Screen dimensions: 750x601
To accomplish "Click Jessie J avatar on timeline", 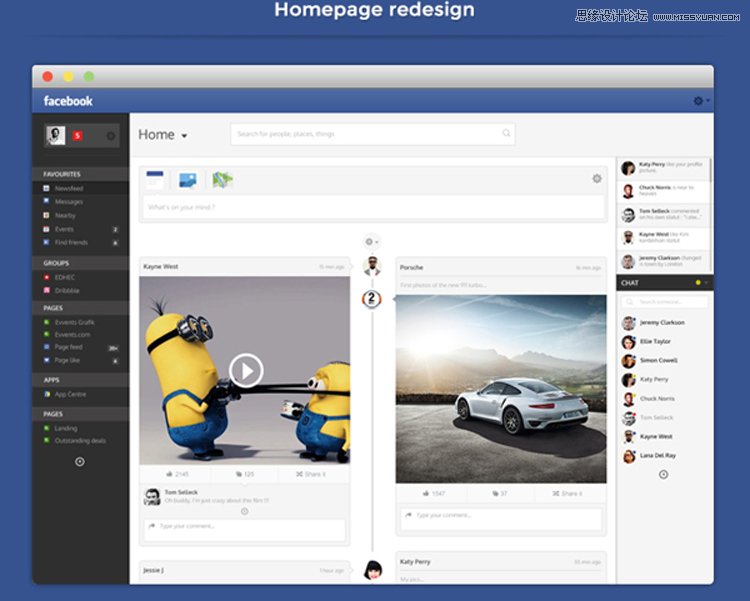I will [x=373, y=570].
